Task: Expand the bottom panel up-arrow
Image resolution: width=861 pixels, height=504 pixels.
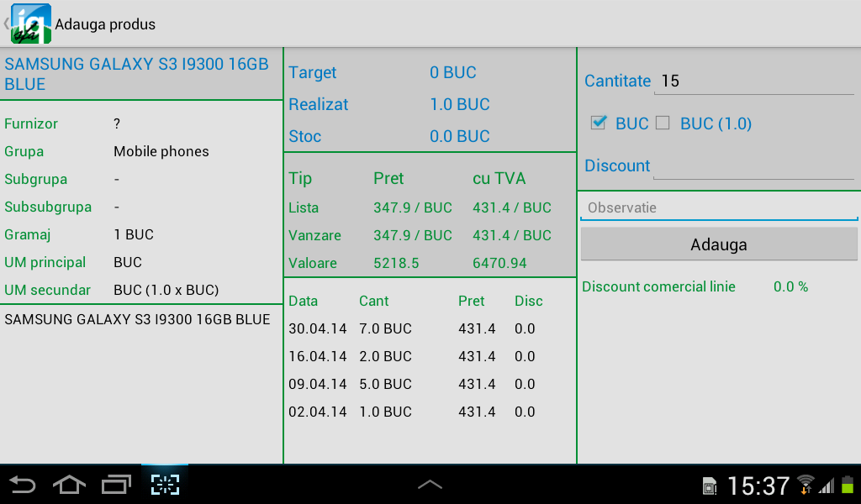Action: pos(430,484)
